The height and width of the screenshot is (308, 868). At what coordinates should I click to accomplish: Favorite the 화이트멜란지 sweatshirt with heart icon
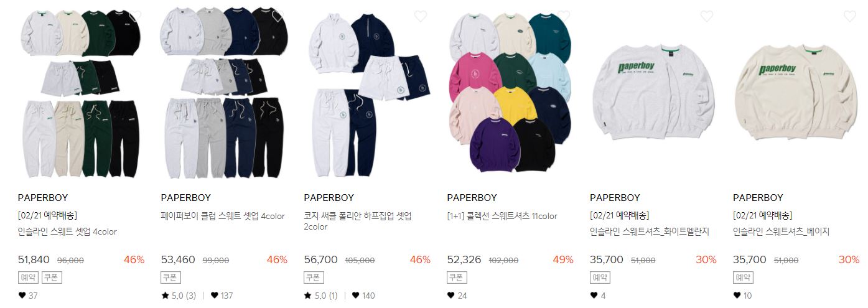pos(707,16)
